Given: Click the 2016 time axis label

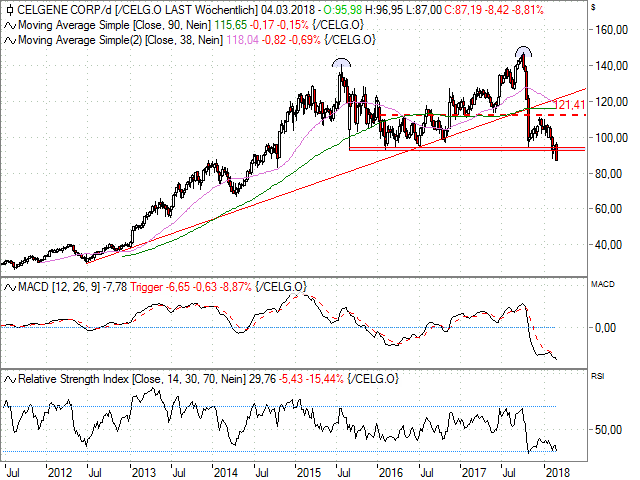Looking at the screenshot, I should point(391,473).
